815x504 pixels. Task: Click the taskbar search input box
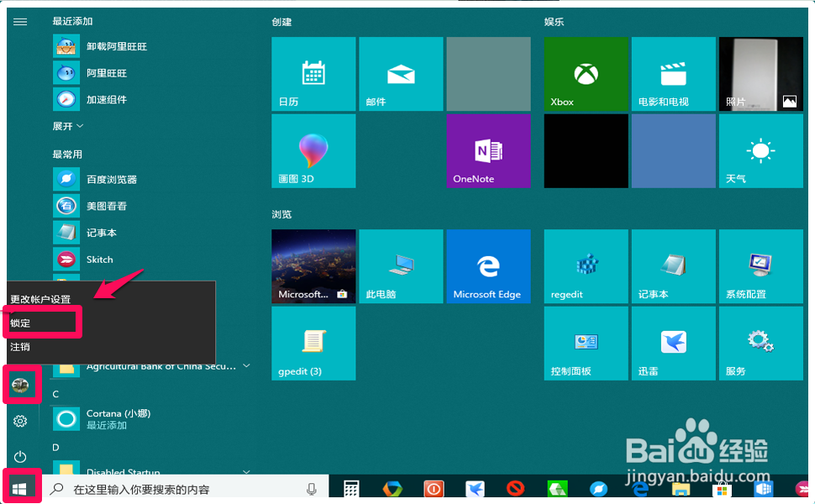coord(186,488)
